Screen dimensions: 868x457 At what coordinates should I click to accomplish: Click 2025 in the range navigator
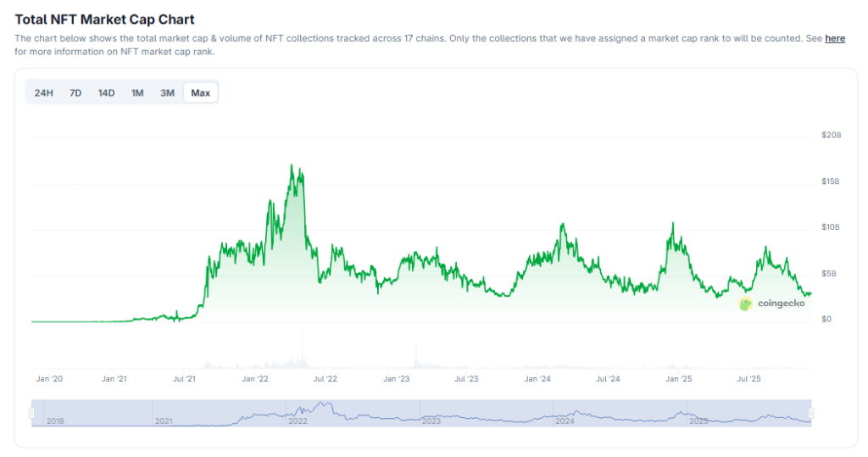click(698, 421)
